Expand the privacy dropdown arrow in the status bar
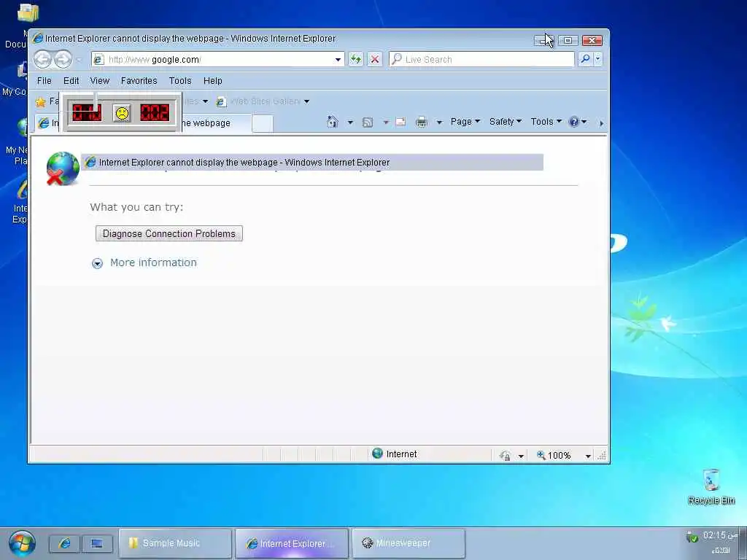 click(521, 456)
